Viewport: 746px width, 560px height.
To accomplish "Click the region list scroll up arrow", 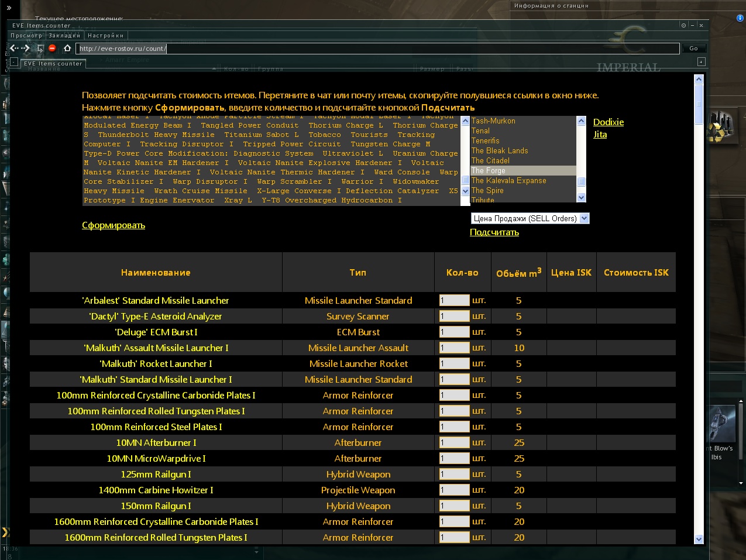I will point(581,121).
